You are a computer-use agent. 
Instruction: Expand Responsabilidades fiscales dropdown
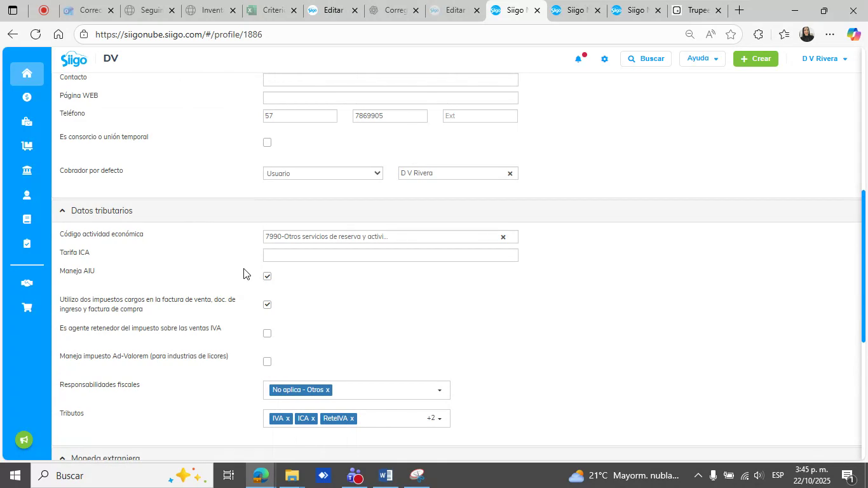click(x=439, y=390)
